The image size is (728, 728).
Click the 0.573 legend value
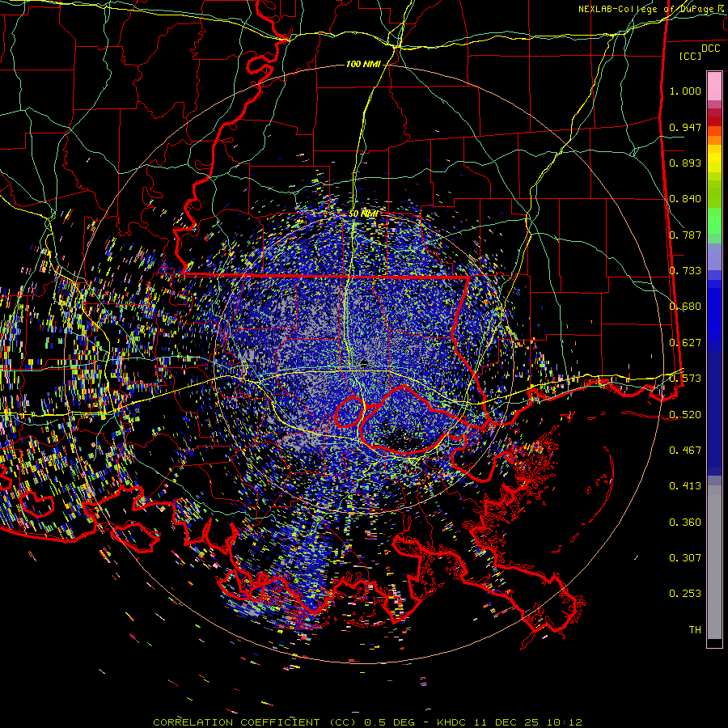click(x=685, y=379)
